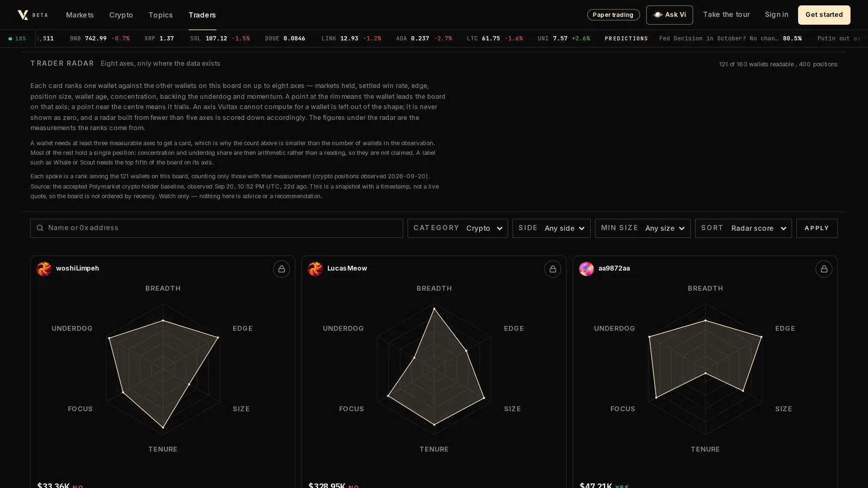This screenshot has width=868, height=488.
Task: Click the LucasMeow radar chart
Action: pyautogui.click(x=434, y=369)
